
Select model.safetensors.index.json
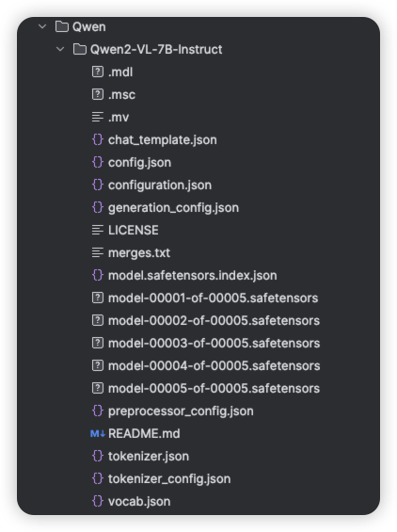pyautogui.click(x=193, y=275)
